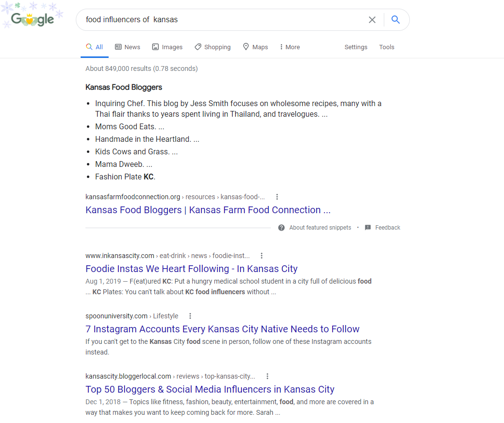Open options dots beside inkansascity.com result
The width and height of the screenshot is (504, 423).
pyautogui.click(x=262, y=256)
